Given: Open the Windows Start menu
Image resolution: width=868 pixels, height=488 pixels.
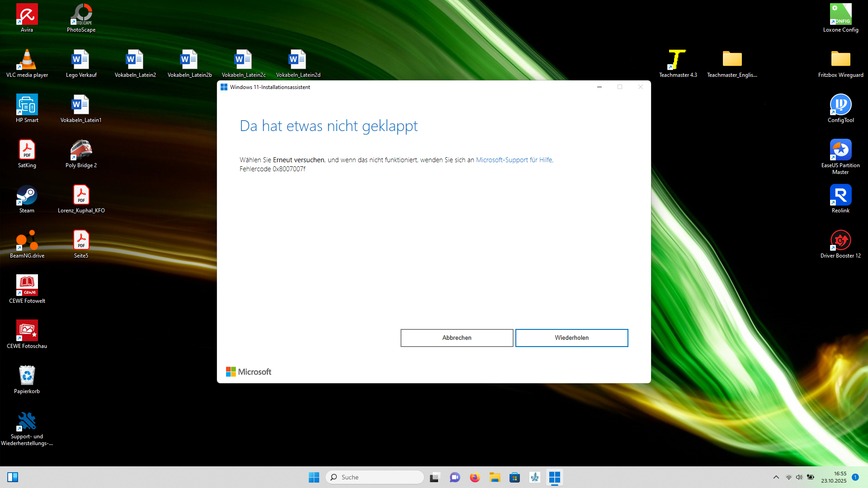Looking at the screenshot, I should click(314, 477).
